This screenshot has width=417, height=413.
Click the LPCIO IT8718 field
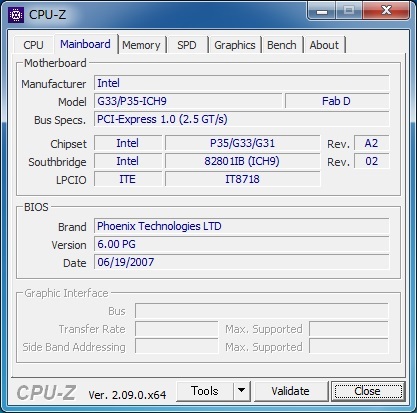243,179
